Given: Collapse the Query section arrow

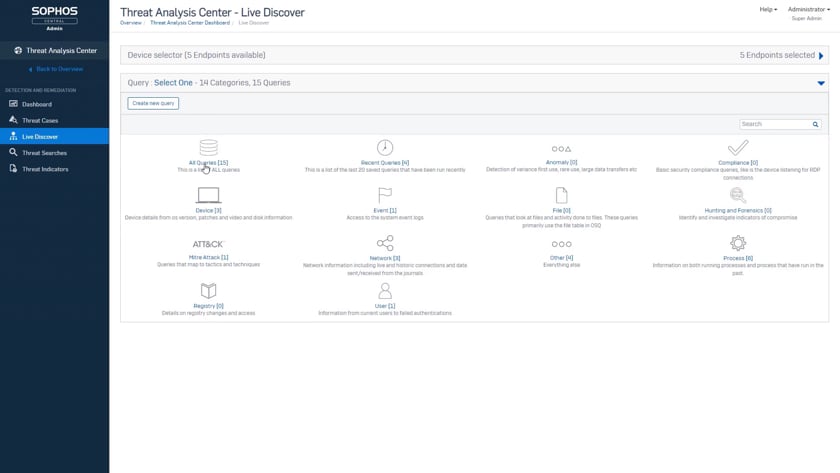Looking at the screenshot, I should (821, 83).
